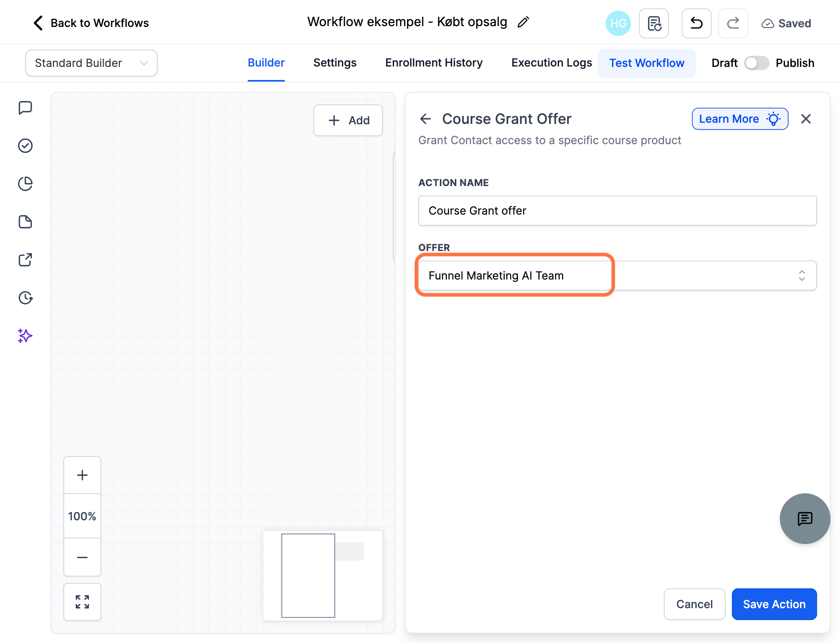The height and width of the screenshot is (643, 840).
Task: Click the Cancel button
Action: (x=694, y=604)
